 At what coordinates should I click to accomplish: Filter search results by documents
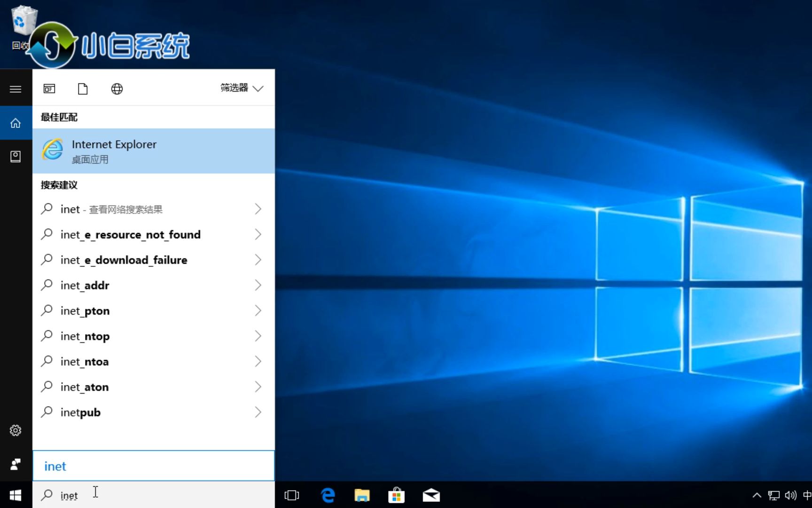83,88
